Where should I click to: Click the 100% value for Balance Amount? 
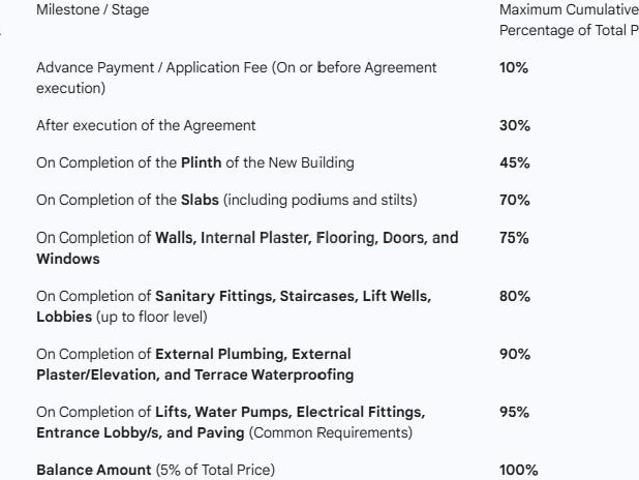click(518, 470)
